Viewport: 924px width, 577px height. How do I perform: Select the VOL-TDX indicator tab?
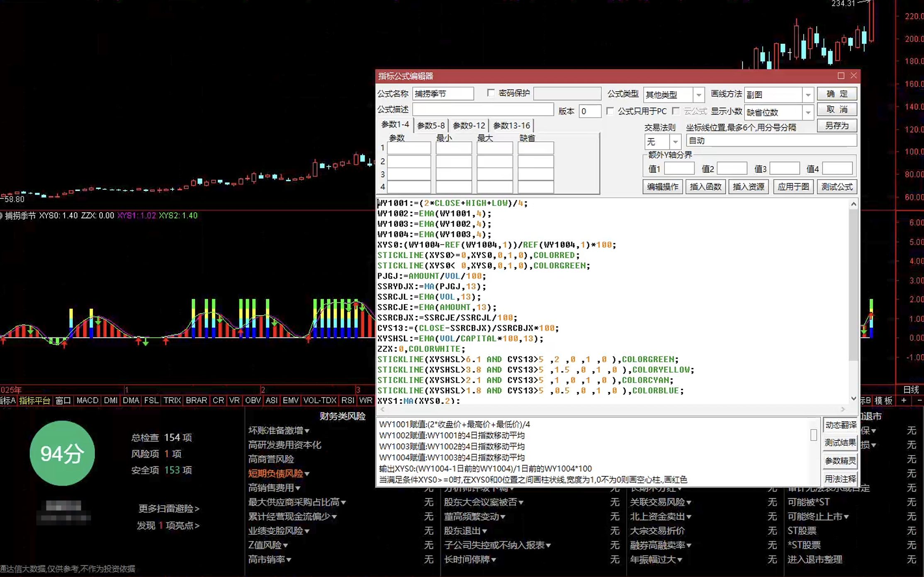319,400
